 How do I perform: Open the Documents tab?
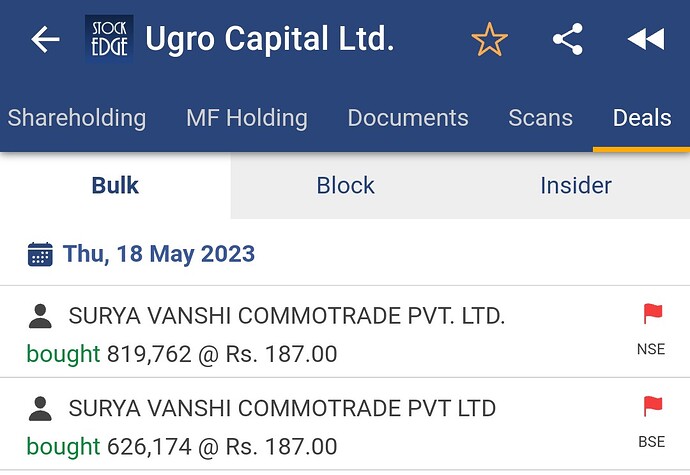[408, 118]
